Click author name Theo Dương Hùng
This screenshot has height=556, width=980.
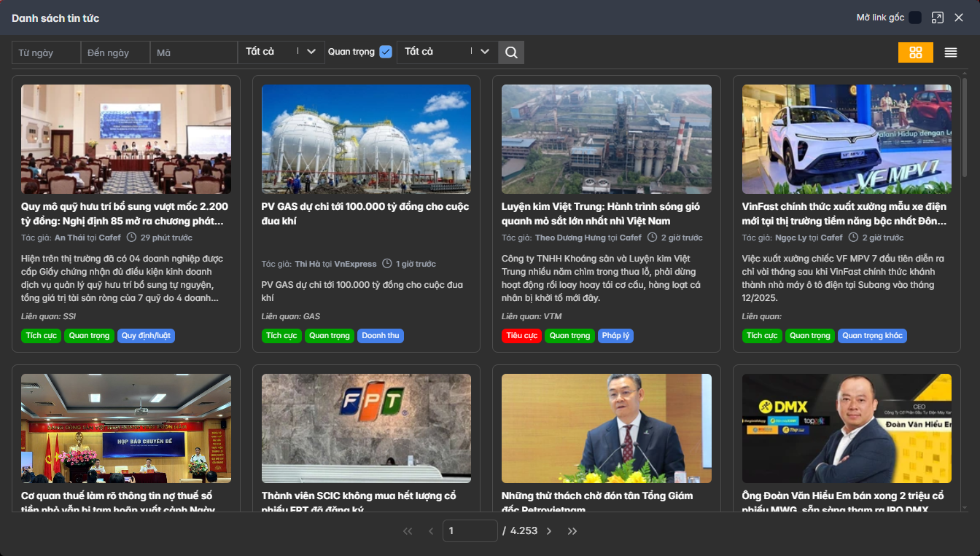570,238
